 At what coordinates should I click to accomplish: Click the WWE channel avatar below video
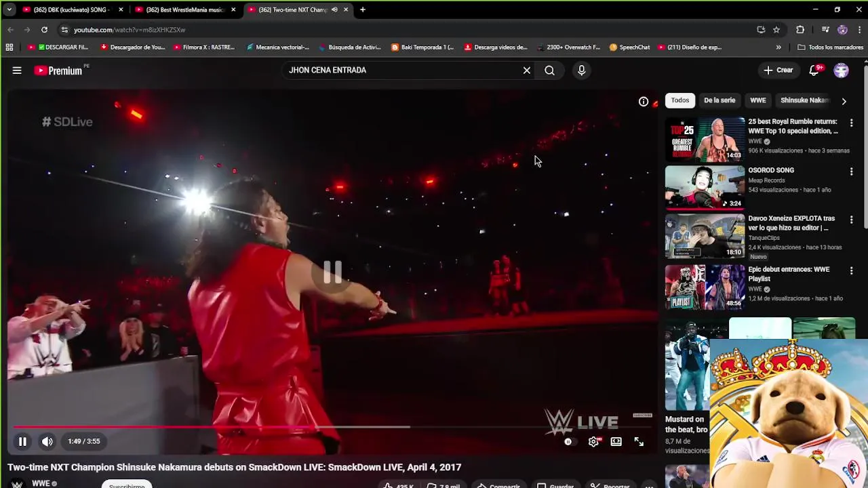pyautogui.click(x=17, y=483)
